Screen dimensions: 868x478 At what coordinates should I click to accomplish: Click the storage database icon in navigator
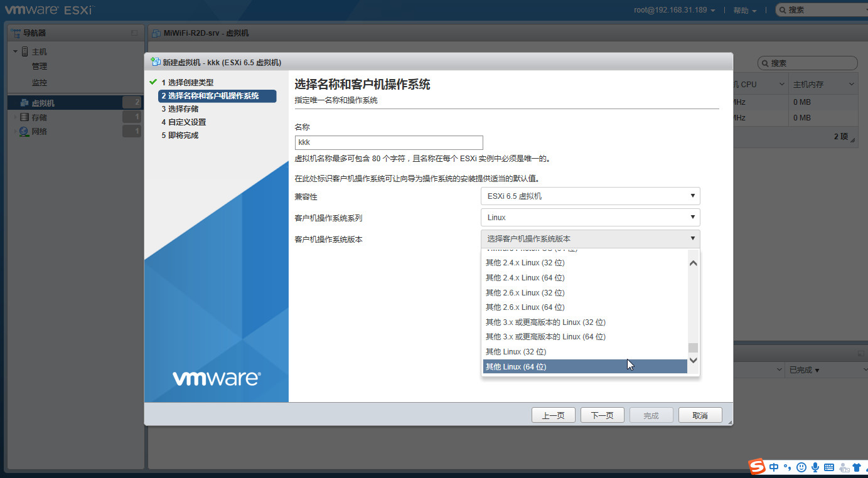pos(24,117)
